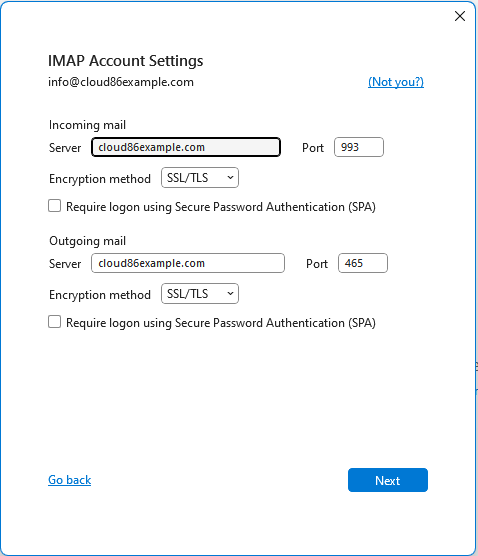The height and width of the screenshot is (556, 478).
Task: Click the info@cloud86example.com account address text
Action: coord(121,82)
